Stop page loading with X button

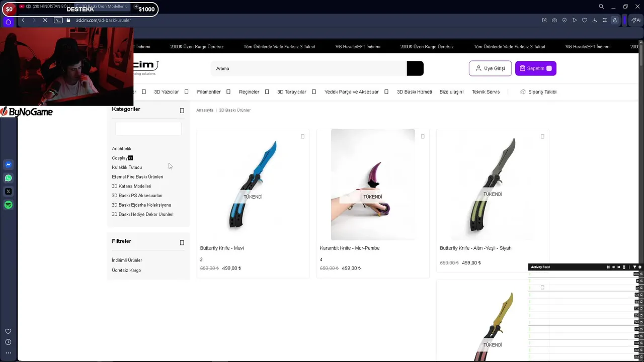pyautogui.click(x=45, y=20)
